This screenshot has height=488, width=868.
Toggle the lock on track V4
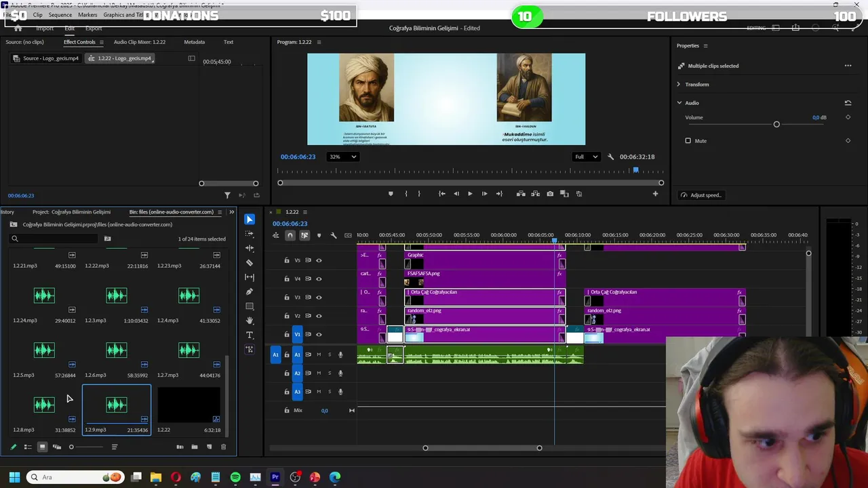click(287, 279)
